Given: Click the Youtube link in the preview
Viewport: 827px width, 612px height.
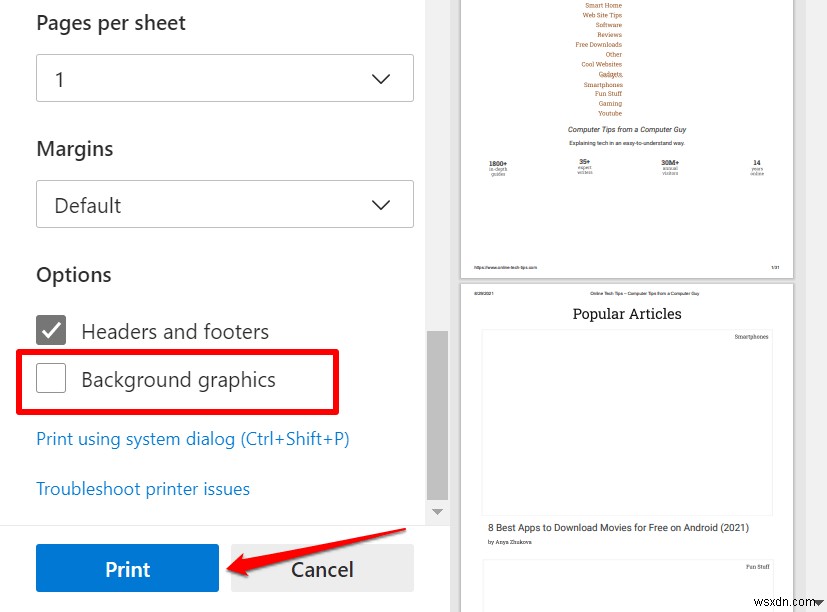Looking at the screenshot, I should click(x=610, y=113).
